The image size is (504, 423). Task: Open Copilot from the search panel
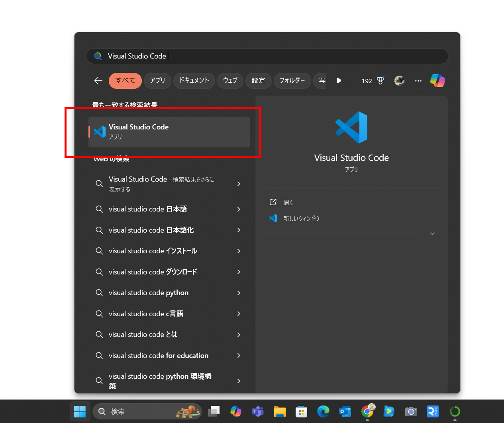pyautogui.click(x=437, y=80)
